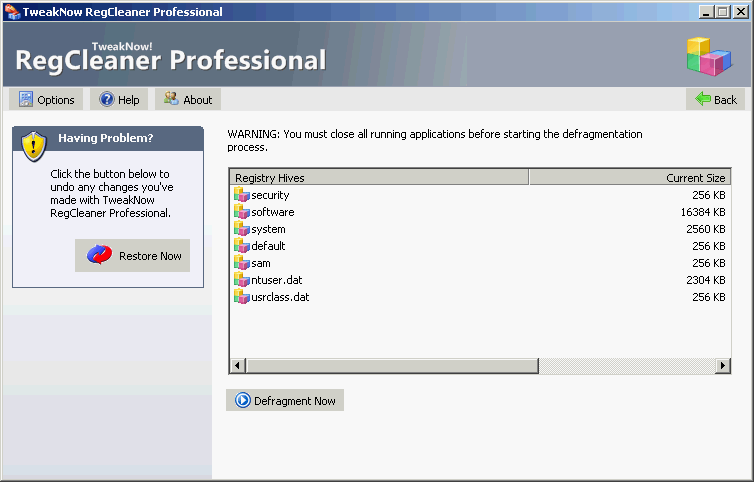Go back with the Back button
Image resolution: width=754 pixels, height=482 pixels.
point(716,100)
